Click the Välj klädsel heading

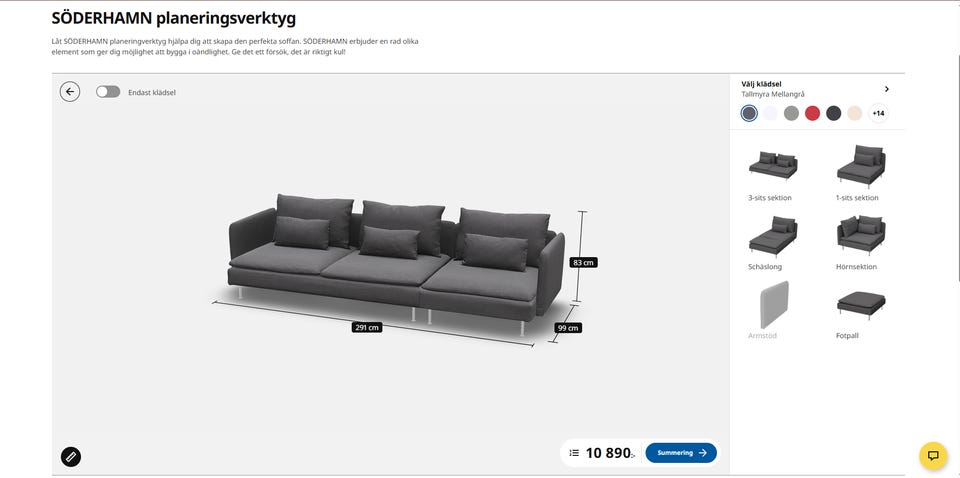[761, 84]
